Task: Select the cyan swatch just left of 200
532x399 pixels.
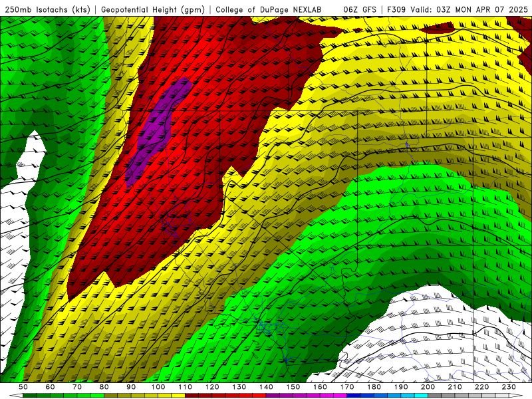Action: pyautogui.click(x=421, y=396)
